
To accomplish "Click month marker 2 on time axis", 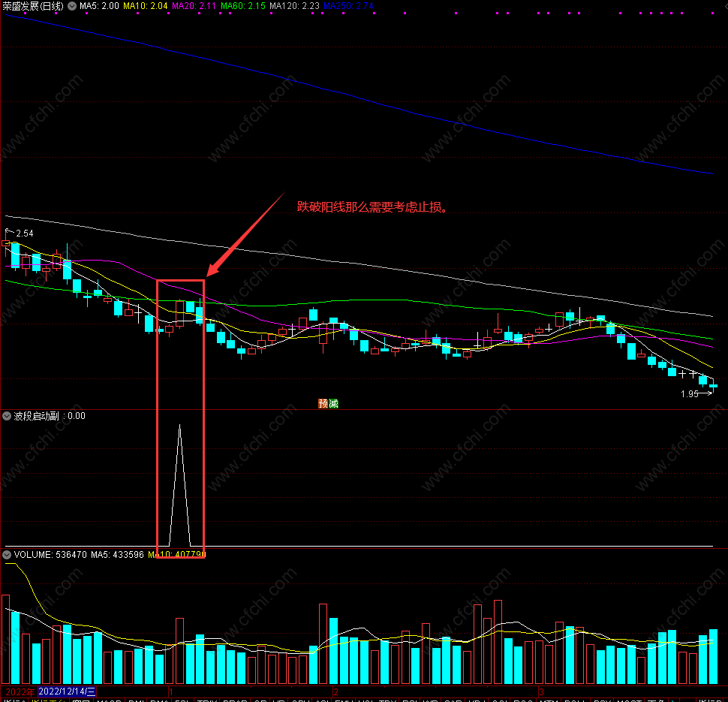I will pos(335,691).
